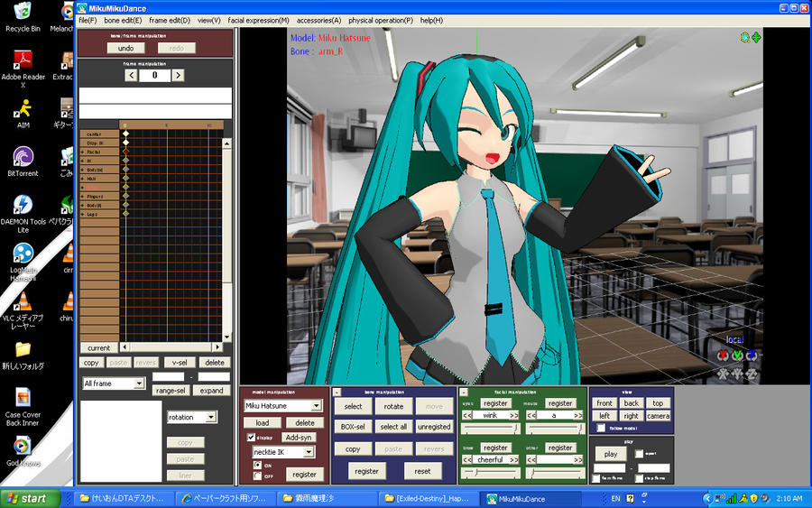The image size is (812, 508).
Task: Click the cheerful next >> arrow
Action: 513,460
